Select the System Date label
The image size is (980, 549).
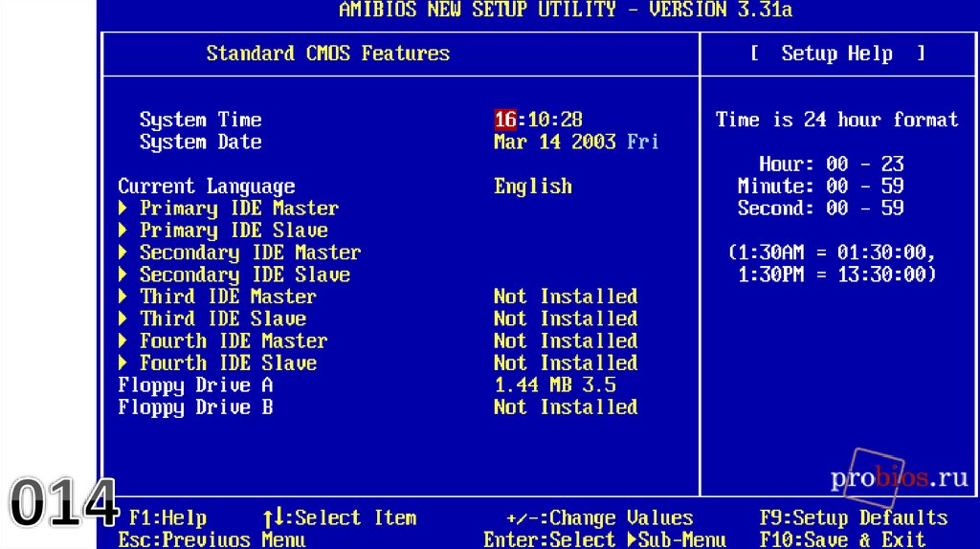201,143
